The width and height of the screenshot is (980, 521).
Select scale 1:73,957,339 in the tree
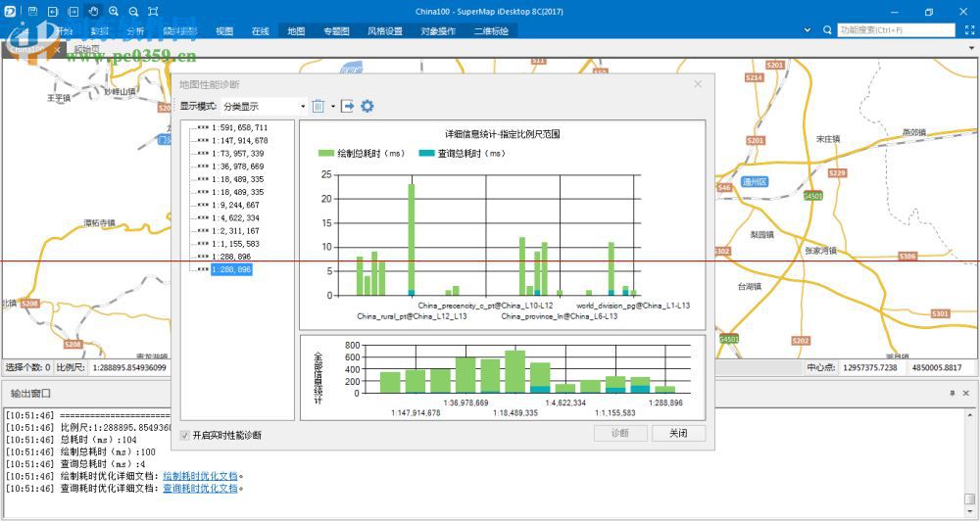tap(237, 154)
